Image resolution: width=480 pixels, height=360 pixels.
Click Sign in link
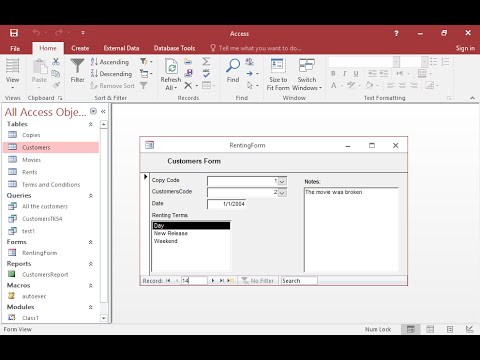[x=465, y=48]
